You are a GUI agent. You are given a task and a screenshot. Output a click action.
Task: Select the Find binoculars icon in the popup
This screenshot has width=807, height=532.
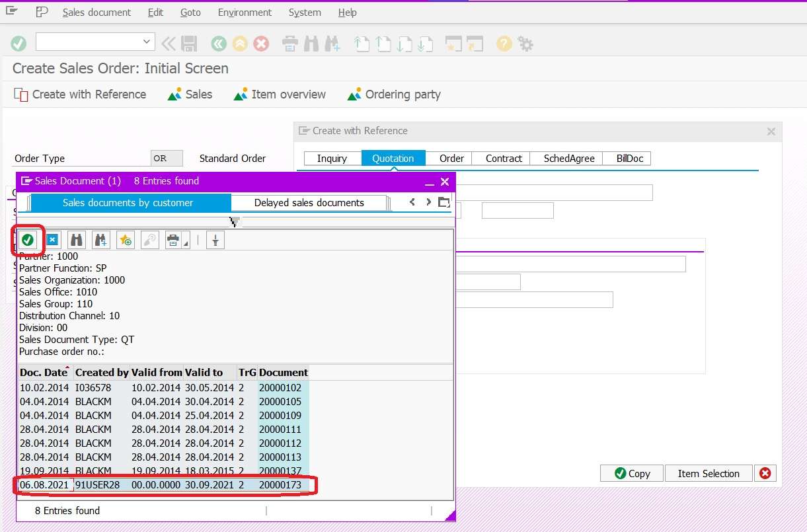point(76,239)
